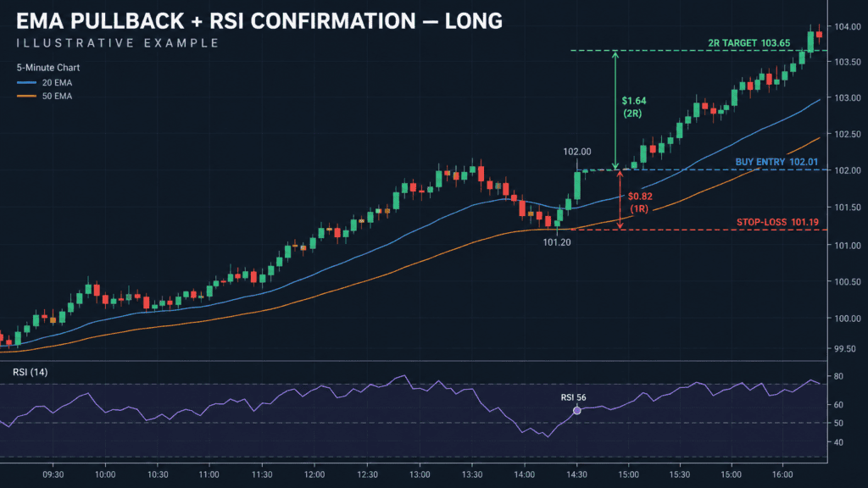Click the 40 level on the RSI axis

[838, 442]
